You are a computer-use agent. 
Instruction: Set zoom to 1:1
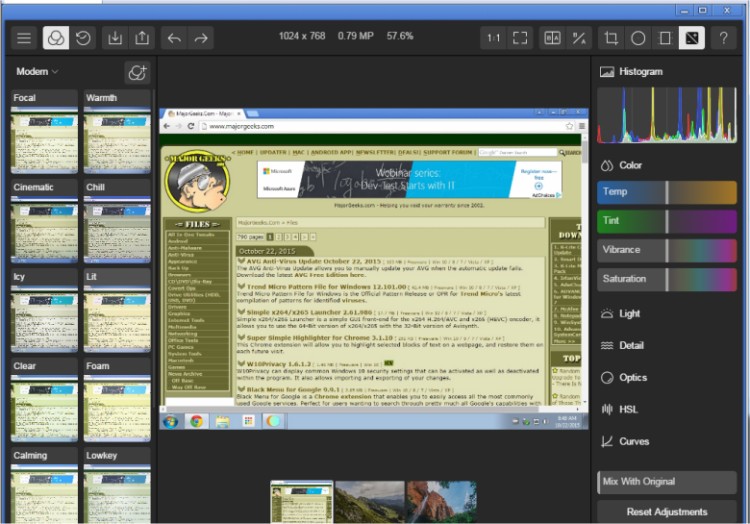pos(493,38)
